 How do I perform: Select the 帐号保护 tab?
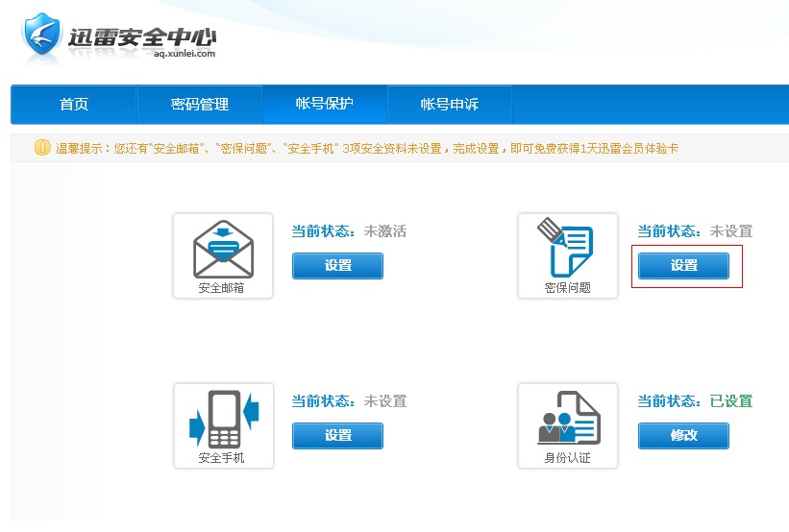(x=324, y=104)
